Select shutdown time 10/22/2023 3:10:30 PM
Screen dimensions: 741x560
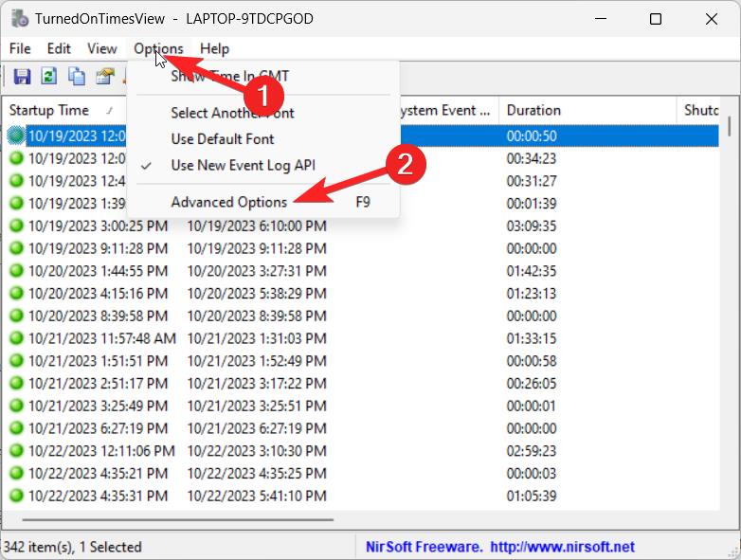click(x=257, y=451)
